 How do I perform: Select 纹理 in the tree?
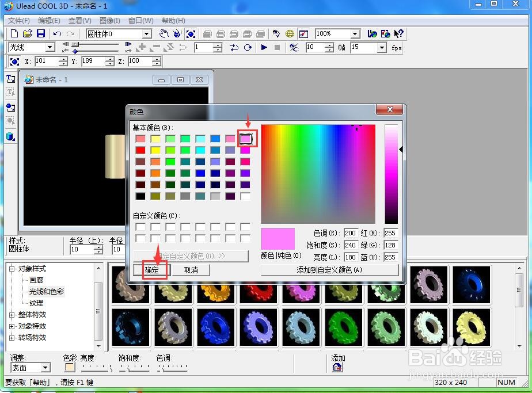[x=36, y=303]
